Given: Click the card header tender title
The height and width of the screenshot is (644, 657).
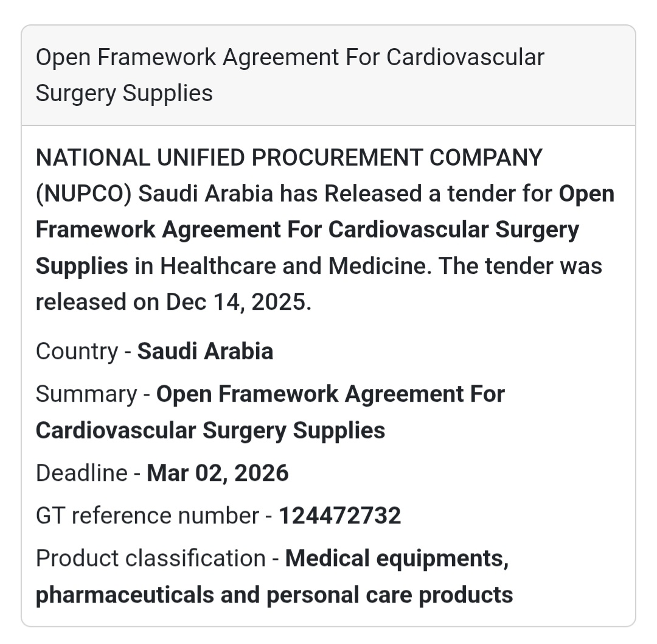Looking at the screenshot, I should click(290, 58).
